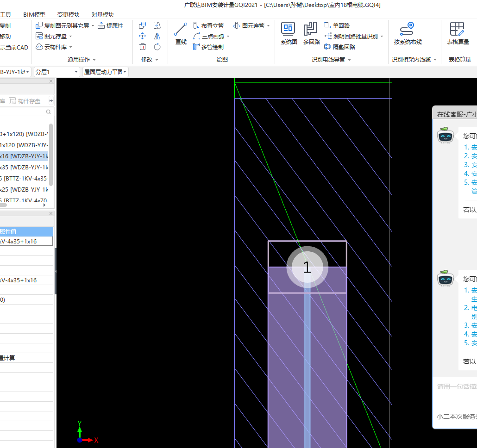Expand 识别桥架内线缆 group dropdown

[435, 60]
